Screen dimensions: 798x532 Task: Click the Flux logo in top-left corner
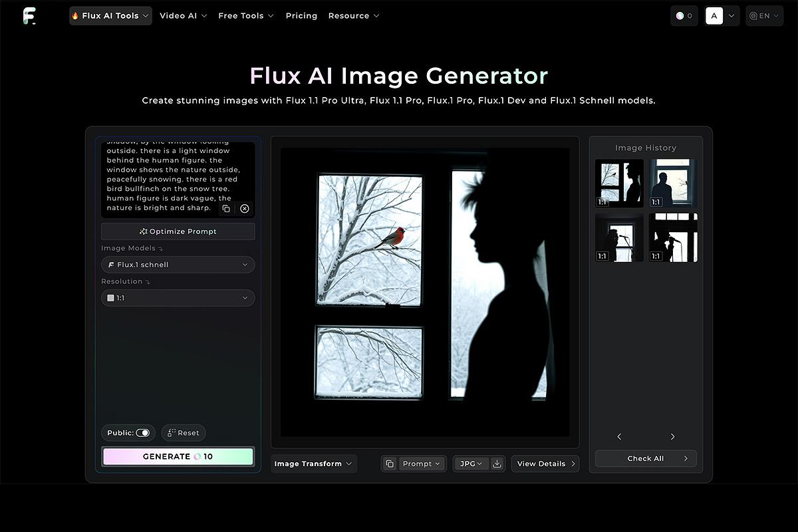click(x=29, y=16)
